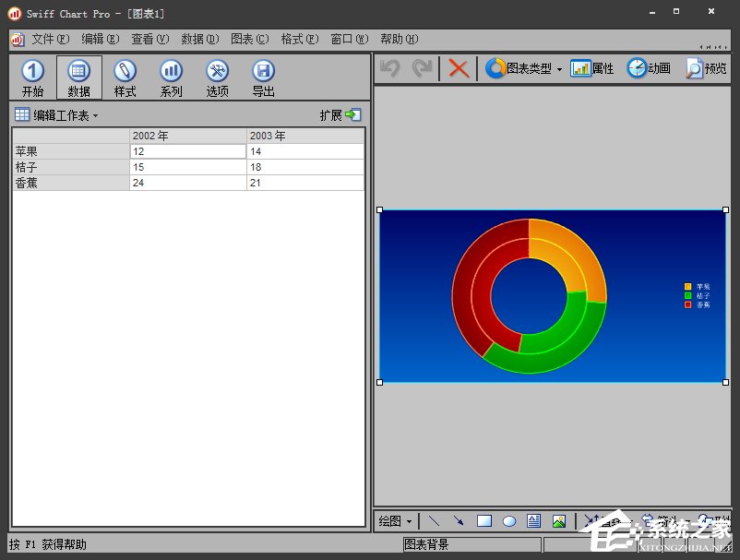740x560 pixels.
Task: Open chart 属性 (Properties)
Action: click(x=592, y=68)
